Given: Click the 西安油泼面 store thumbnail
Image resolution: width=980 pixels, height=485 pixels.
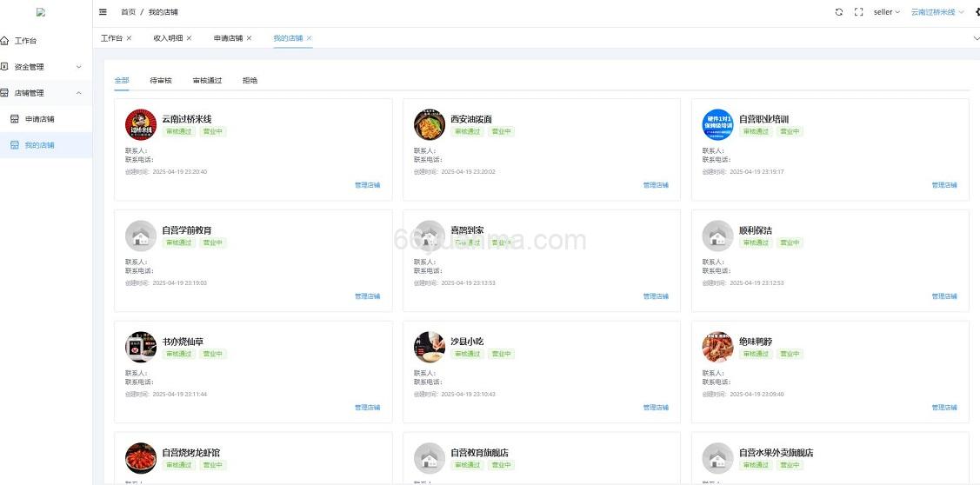Looking at the screenshot, I should [x=430, y=125].
